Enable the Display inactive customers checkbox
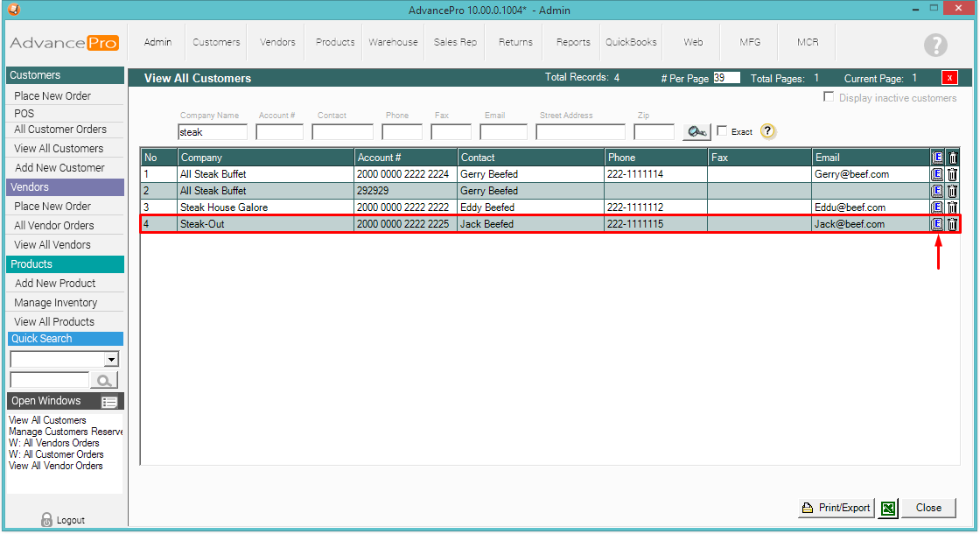The width and height of the screenshot is (980, 534). click(829, 97)
